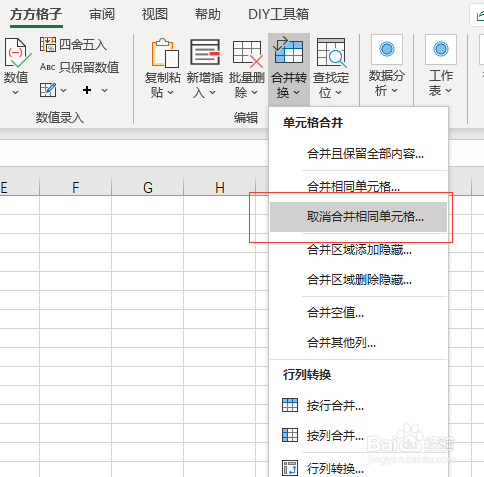Expand the pencil grid dropdown arrow
This screenshot has width=484, height=477.
pos(63,90)
